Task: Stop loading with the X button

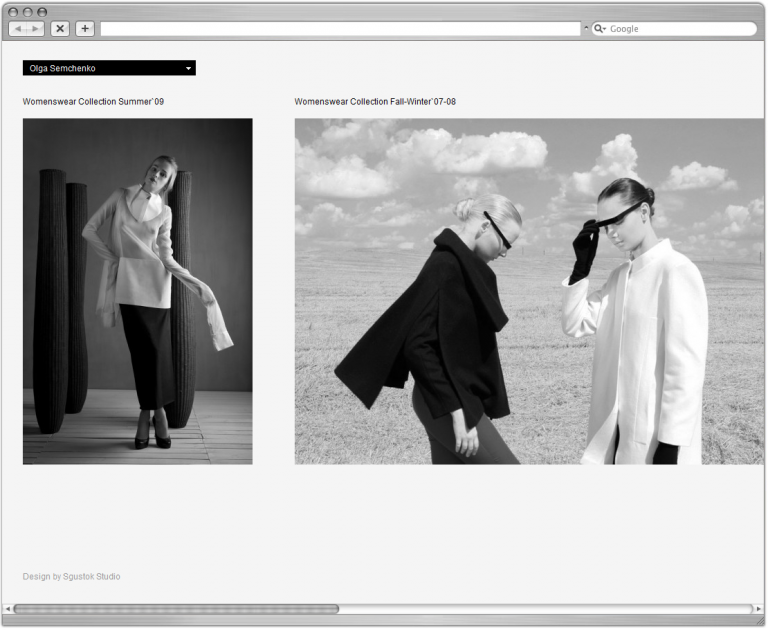Action: pos(60,29)
